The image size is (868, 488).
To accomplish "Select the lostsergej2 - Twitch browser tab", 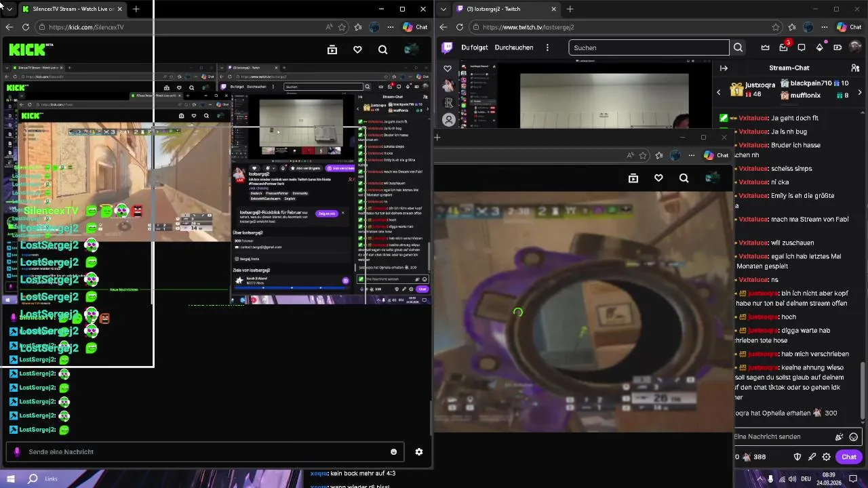I will click(x=505, y=9).
